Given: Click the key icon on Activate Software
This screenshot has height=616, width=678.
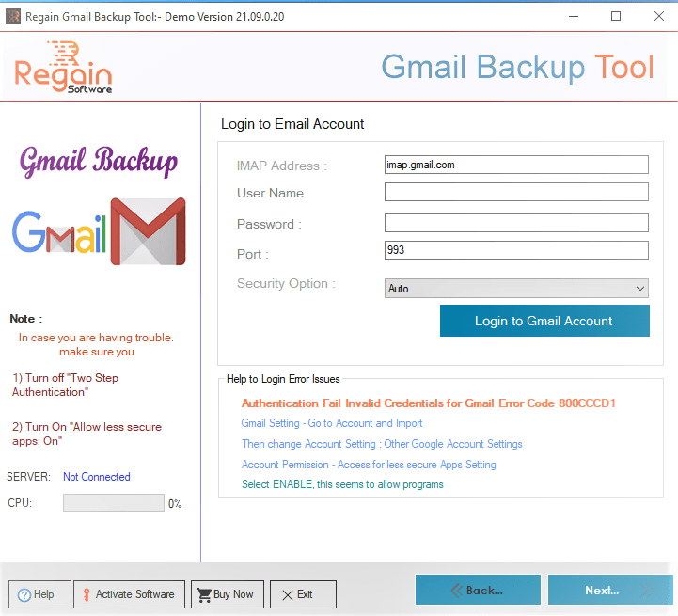Looking at the screenshot, I should coord(87,595).
